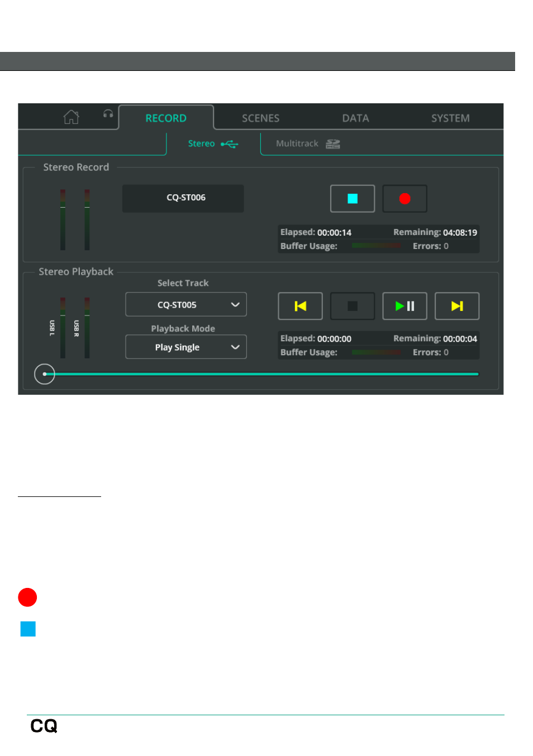Switch to the Multitrack SD sub-tab
Viewport: 533px width, 756px height.
point(308,144)
